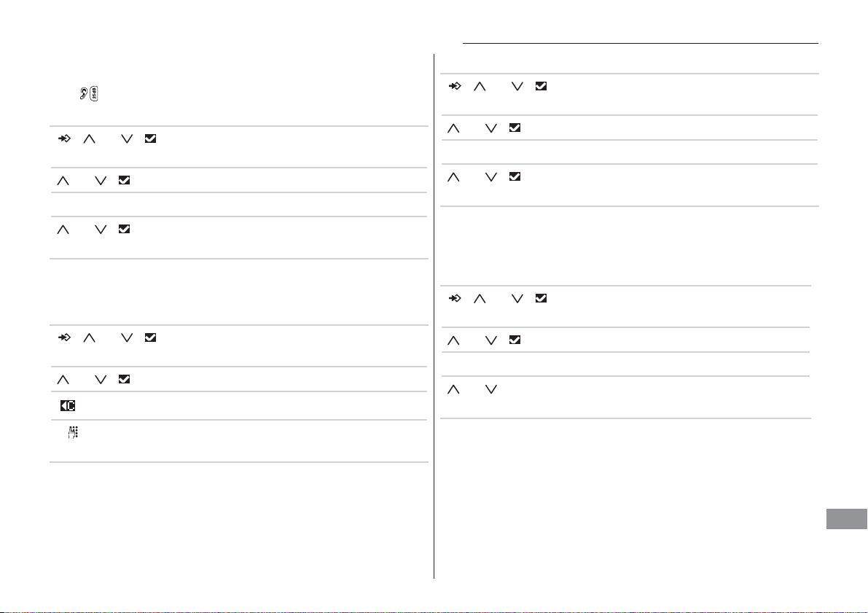Tick checkmark in last row under the ear icon
This screenshot has height=613, width=868.
(x=124, y=230)
